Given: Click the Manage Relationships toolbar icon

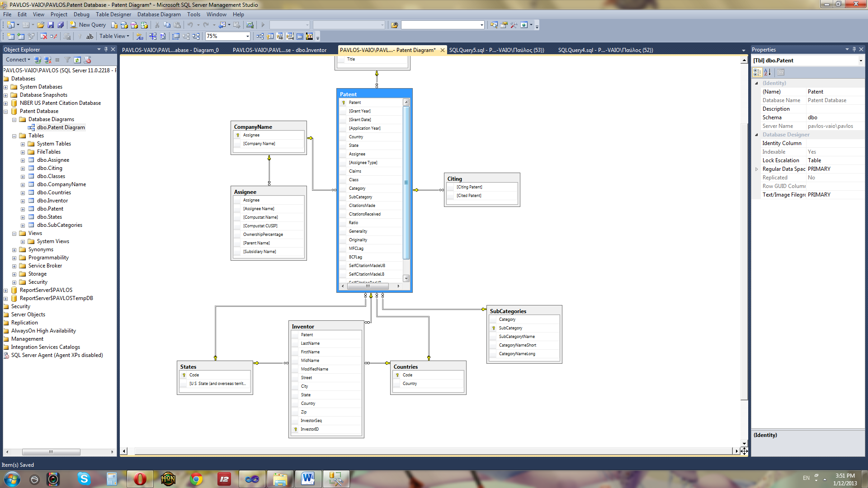Looking at the screenshot, I should 260,36.
